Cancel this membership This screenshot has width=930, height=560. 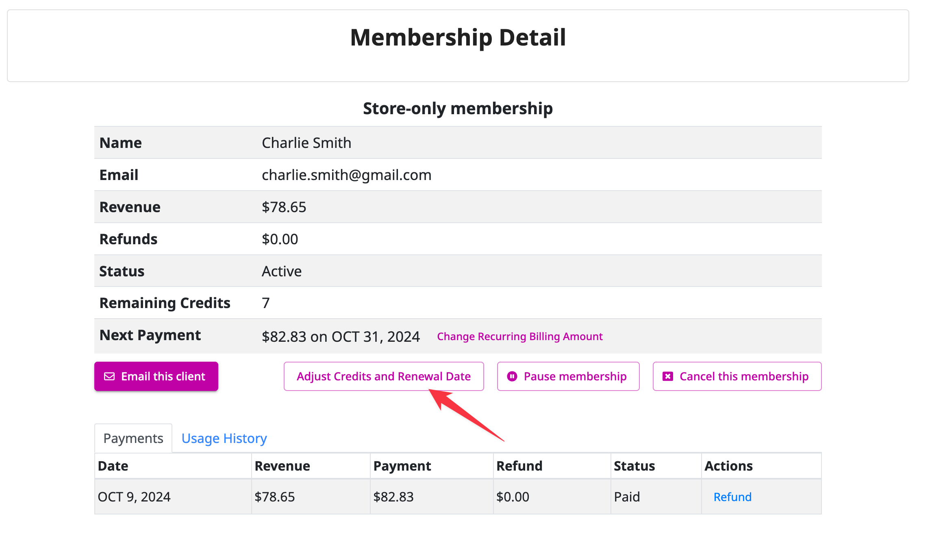click(737, 376)
